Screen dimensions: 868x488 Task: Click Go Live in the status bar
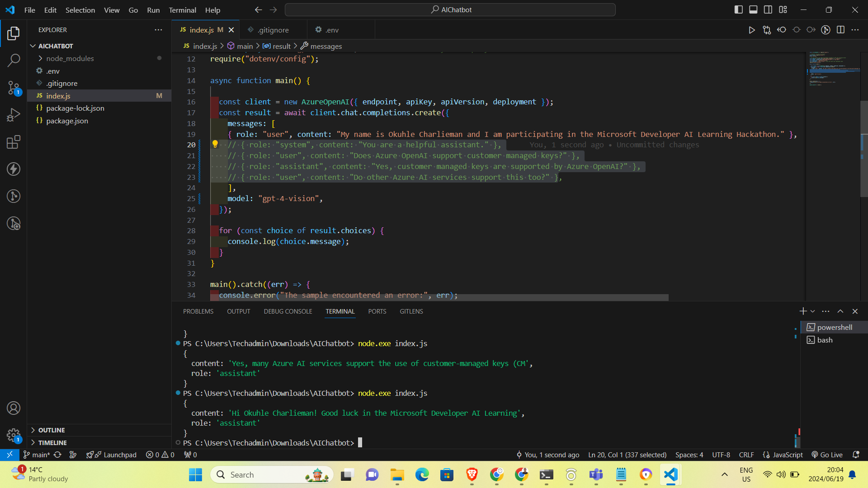pyautogui.click(x=827, y=455)
